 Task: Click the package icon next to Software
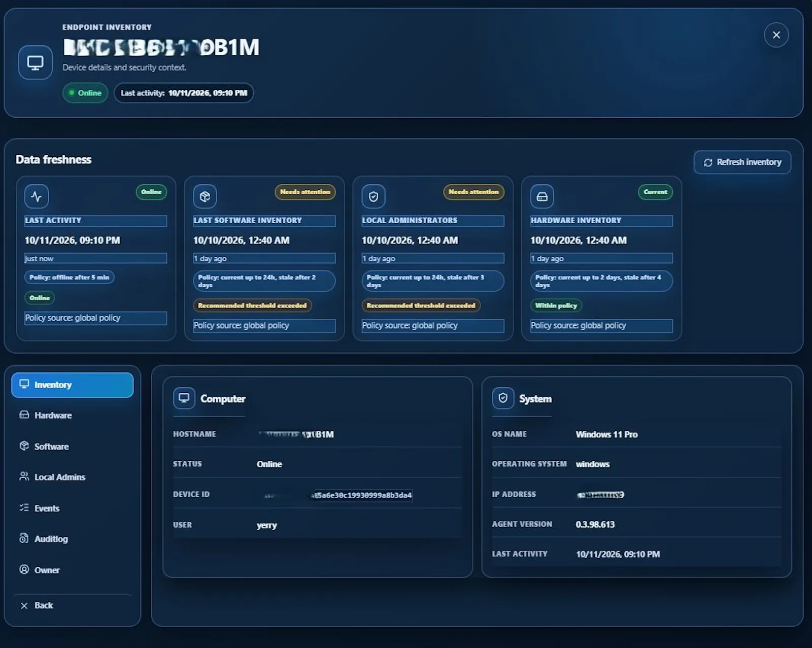(24, 446)
